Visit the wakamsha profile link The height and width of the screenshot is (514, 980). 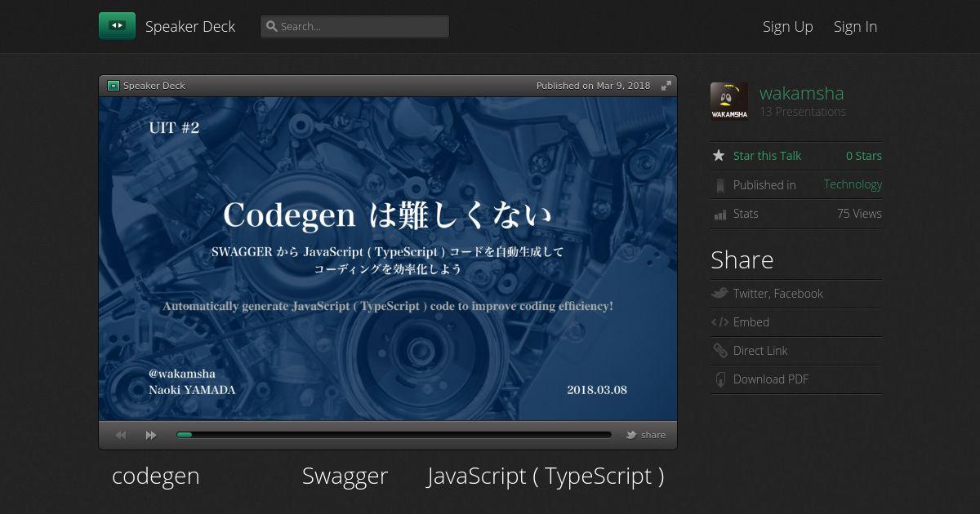coord(801,93)
